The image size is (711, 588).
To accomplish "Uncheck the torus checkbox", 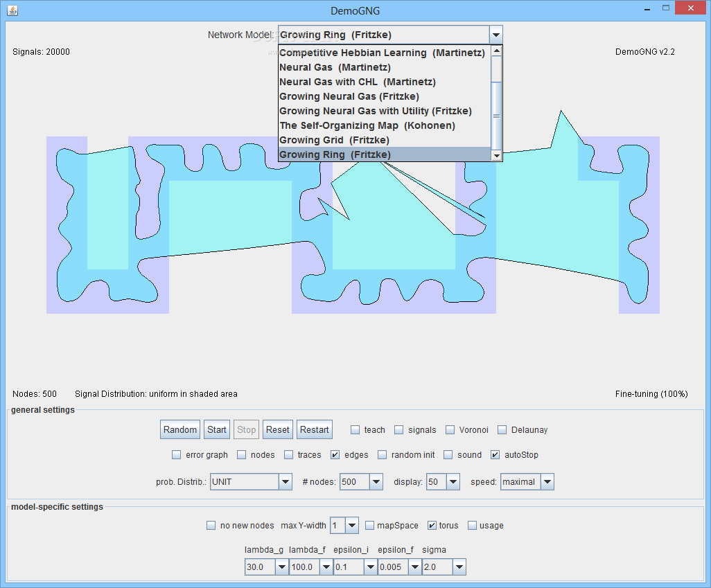I will (432, 526).
